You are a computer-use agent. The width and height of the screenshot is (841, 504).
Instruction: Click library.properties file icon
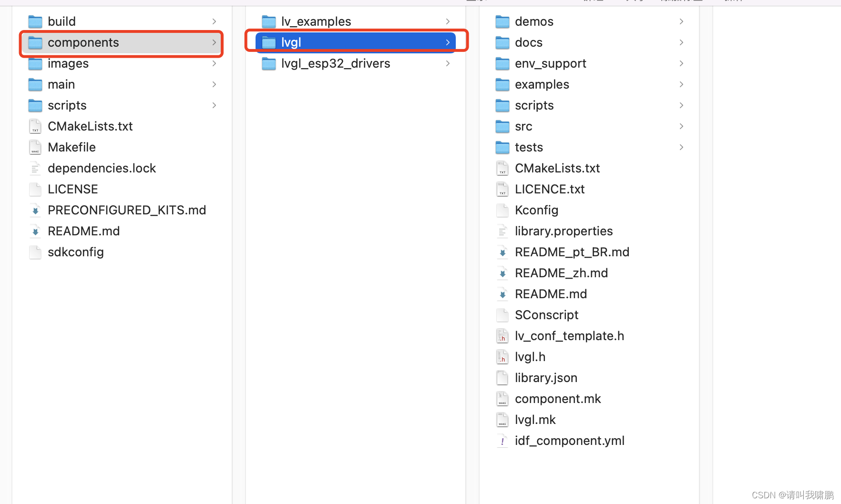(503, 231)
